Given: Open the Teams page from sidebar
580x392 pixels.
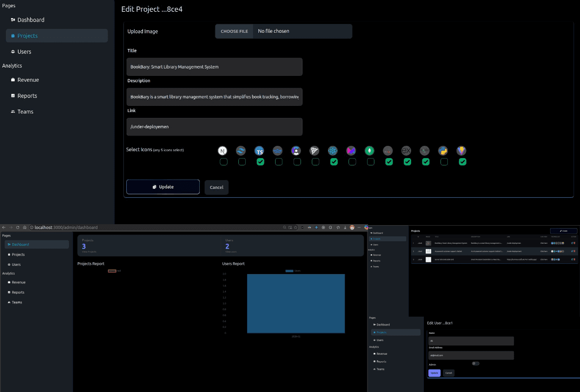Looking at the screenshot, I should 26,112.
